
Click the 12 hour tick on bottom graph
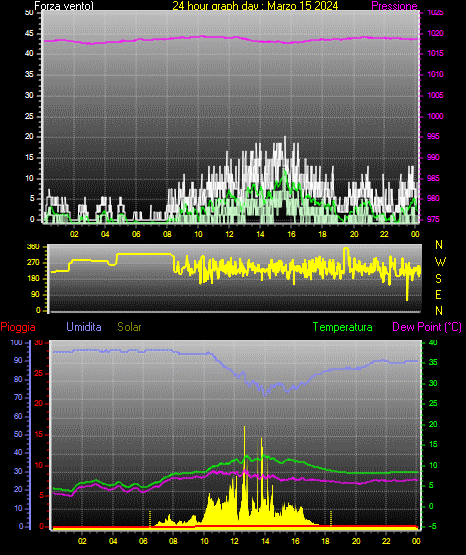[x=235, y=541]
